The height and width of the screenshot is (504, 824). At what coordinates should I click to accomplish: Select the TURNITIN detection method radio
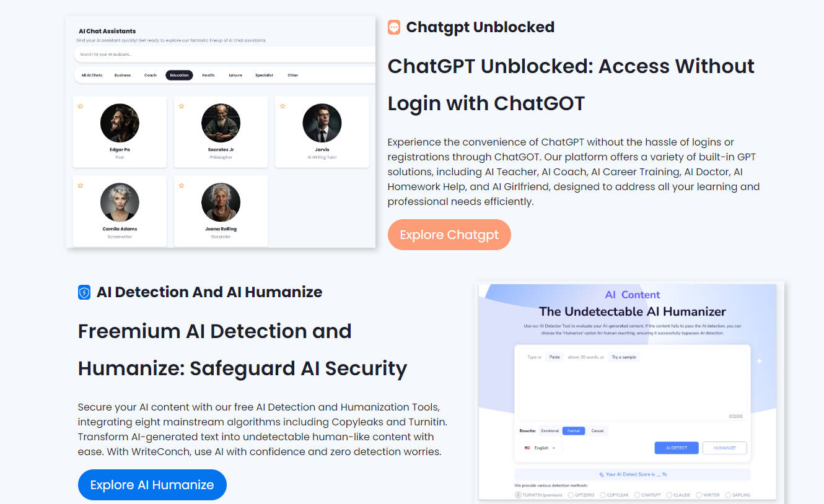click(519, 495)
